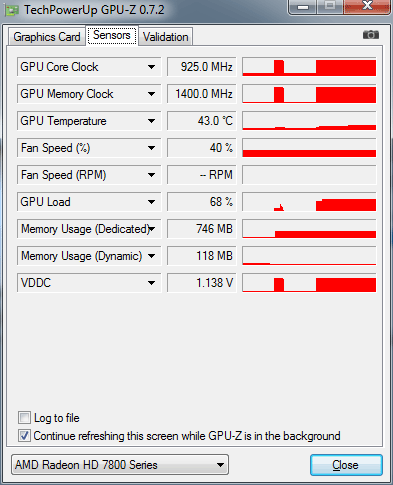The image size is (393, 485).
Task: Open the VDDC sensor dropdown arrow
Action: (x=151, y=283)
